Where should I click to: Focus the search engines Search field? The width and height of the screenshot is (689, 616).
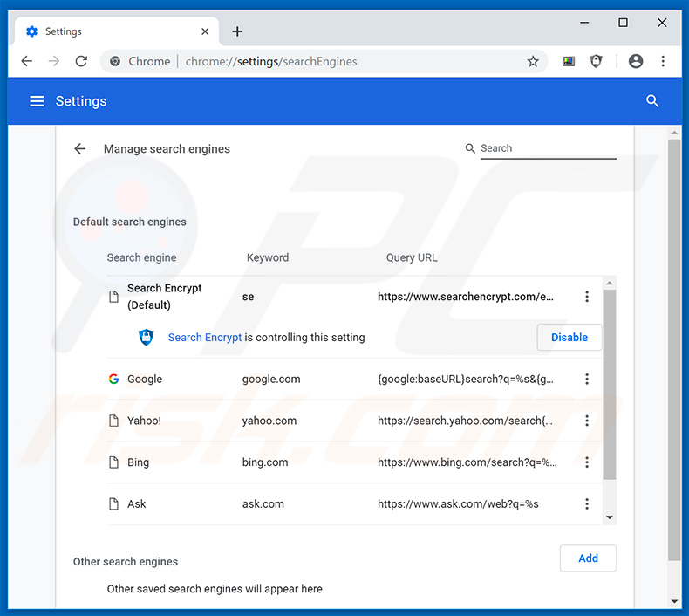[x=549, y=148]
